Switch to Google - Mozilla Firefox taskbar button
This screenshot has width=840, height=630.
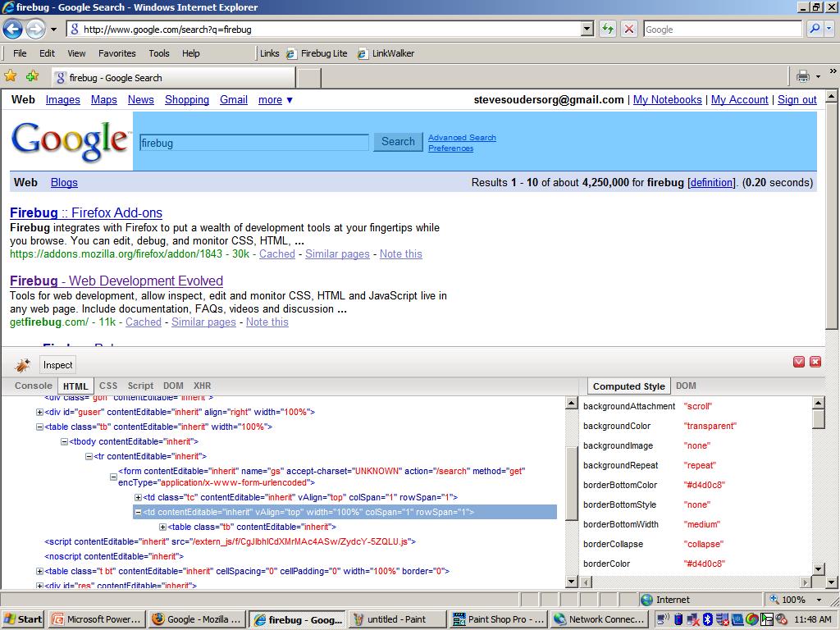pos(197,619)
